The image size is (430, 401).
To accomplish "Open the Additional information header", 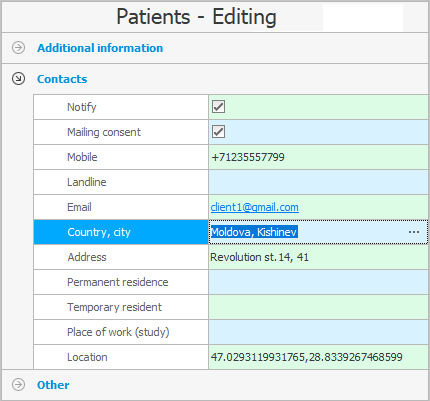I will [100, 48].
